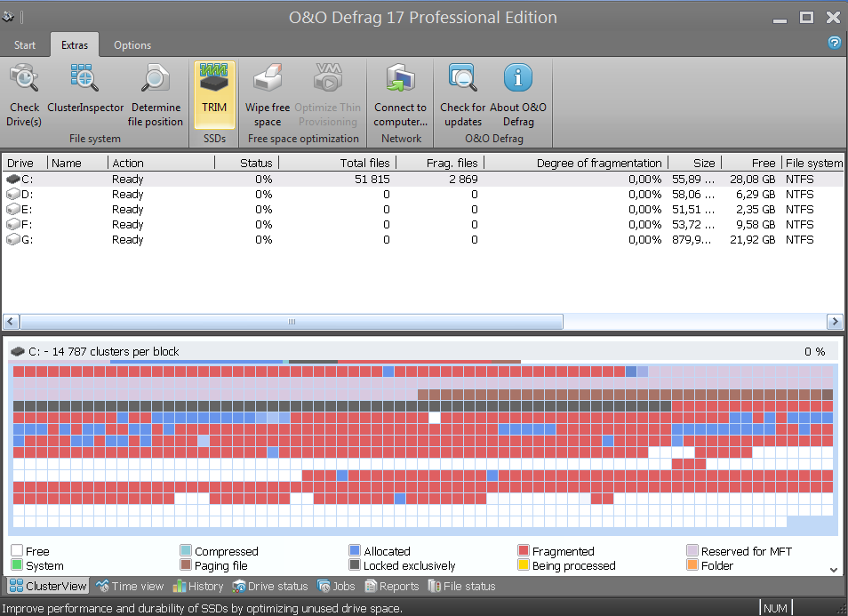The width and height of the screenshot is (848, 616).
Task: Switch to the Extras ribbon tab
Action: click(x=75, y=44)
